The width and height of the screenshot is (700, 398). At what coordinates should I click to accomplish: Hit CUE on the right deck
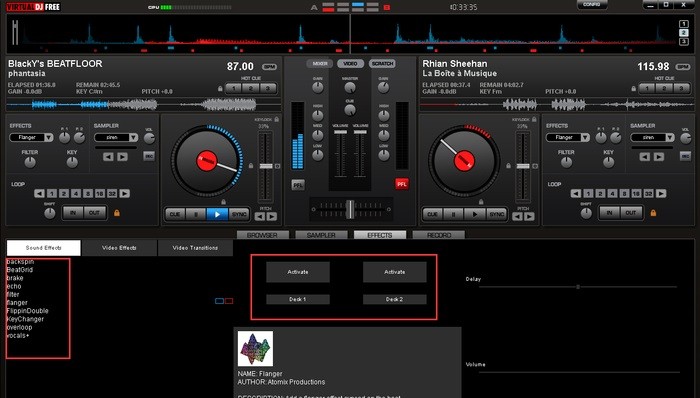432,215
